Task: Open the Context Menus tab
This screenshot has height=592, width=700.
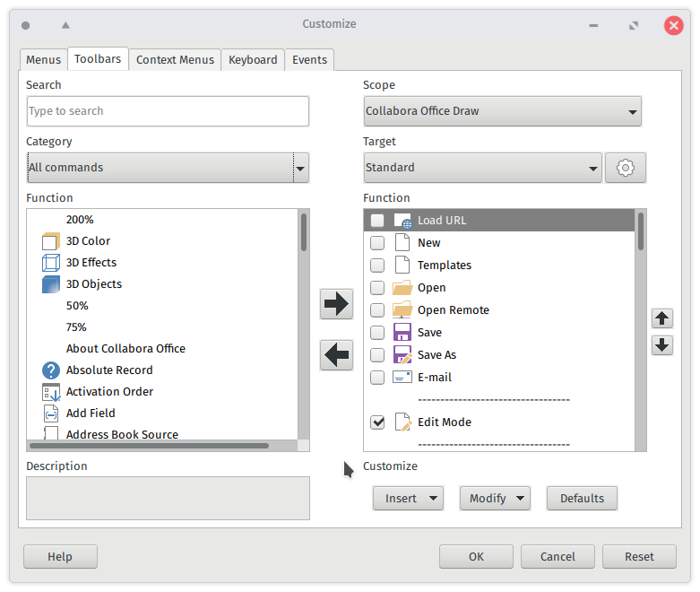Action: tap(175, 60)
